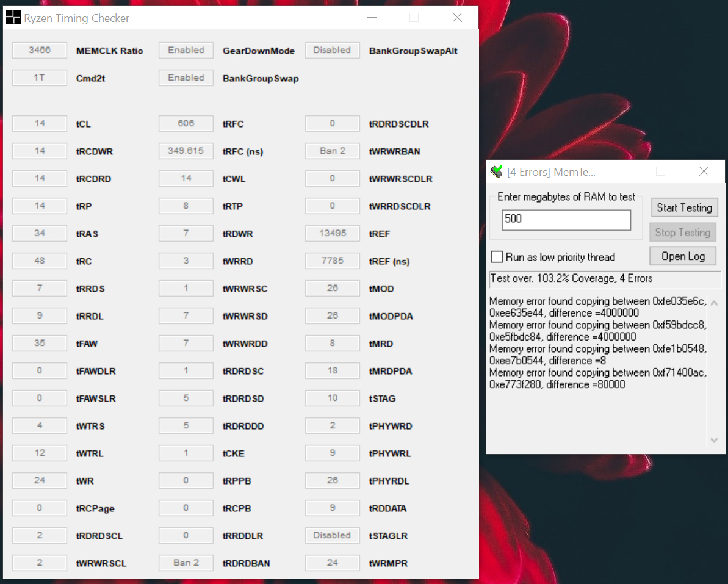Click the tWRWRSD value field
Screen dimensions: 728x584
click(186, 315)
